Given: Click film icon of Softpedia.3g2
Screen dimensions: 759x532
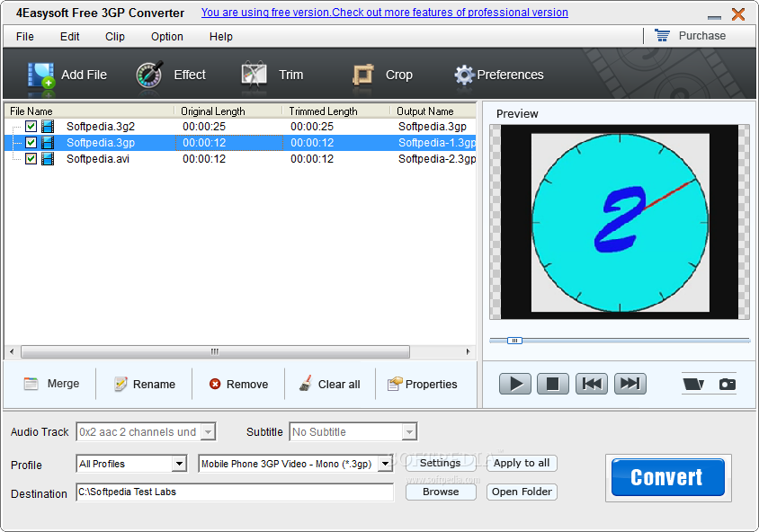Looking at the screenshot, I should coord(48,127).
